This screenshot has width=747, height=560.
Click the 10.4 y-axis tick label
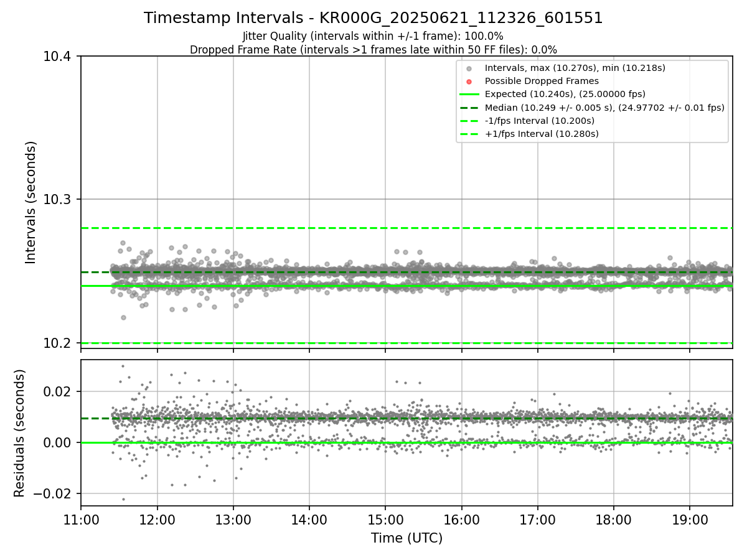(59, 57)
